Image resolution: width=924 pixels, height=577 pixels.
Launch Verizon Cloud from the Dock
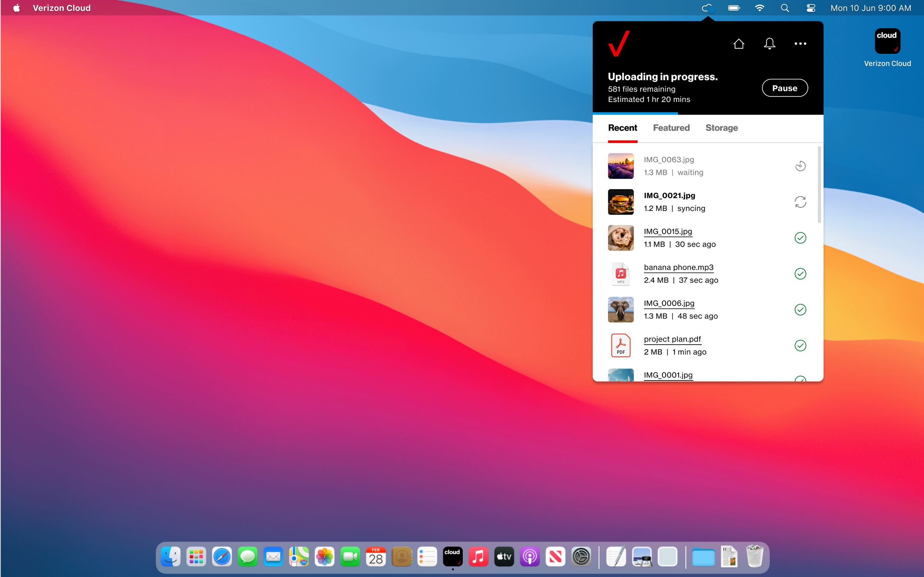point(452,556)
